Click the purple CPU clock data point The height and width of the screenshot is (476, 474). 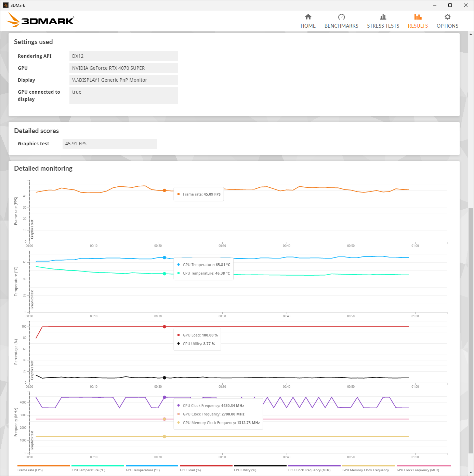coord(164,397)
